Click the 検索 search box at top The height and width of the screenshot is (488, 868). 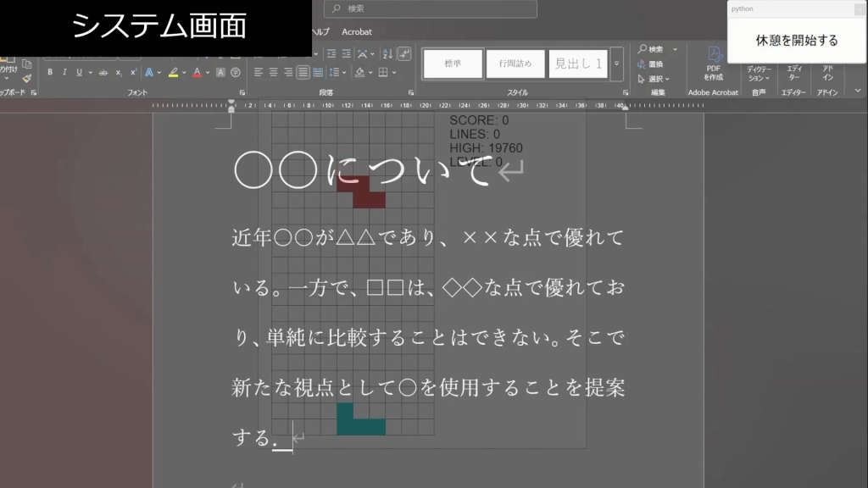(x=428, y=8)
